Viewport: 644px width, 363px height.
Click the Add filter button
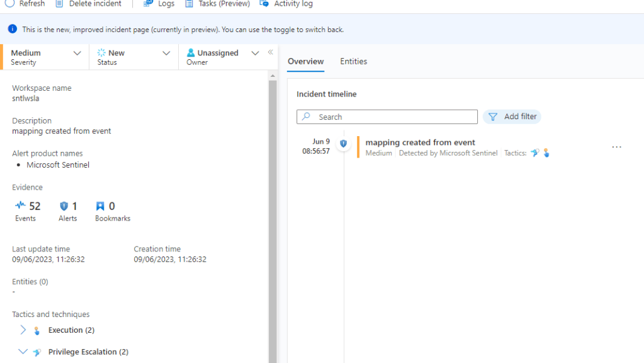pos(512,117)
